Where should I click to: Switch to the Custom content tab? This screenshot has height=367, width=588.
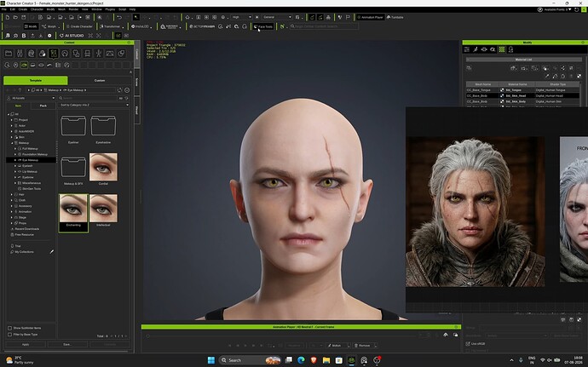click(100, 81)
